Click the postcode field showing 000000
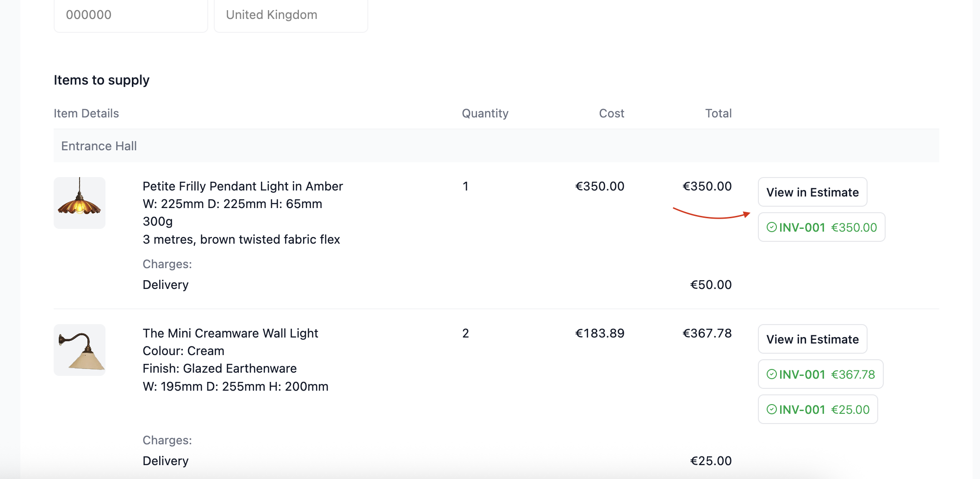Image resolution: width=980 pixels, height=479 pixels. tap(131, 15)
